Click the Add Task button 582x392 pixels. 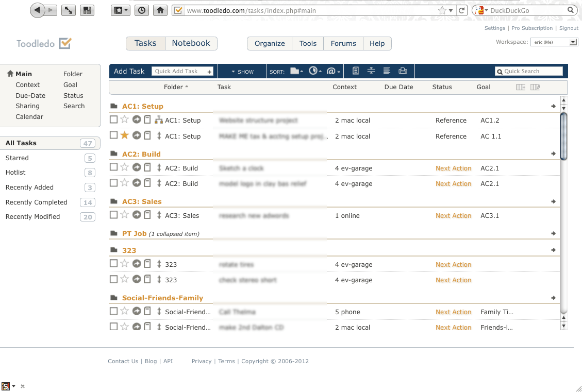[129, 71]
